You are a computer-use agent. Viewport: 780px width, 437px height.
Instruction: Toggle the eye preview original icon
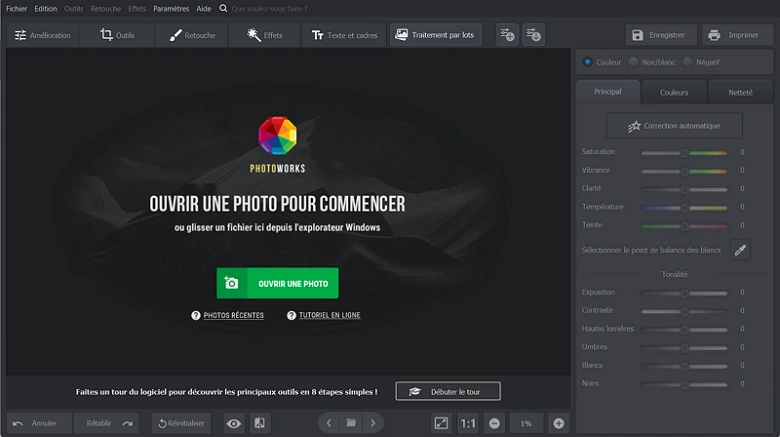(234, 423)
